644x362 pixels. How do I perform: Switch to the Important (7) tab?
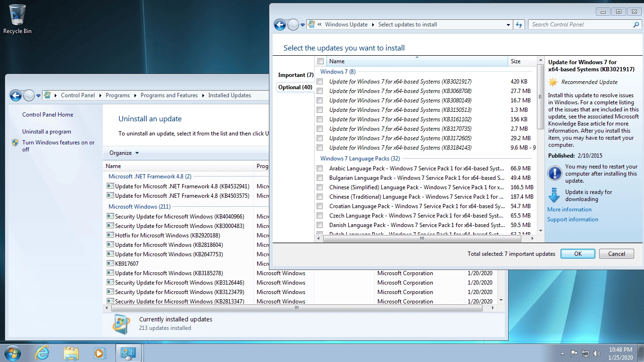(x=296, y=75)
